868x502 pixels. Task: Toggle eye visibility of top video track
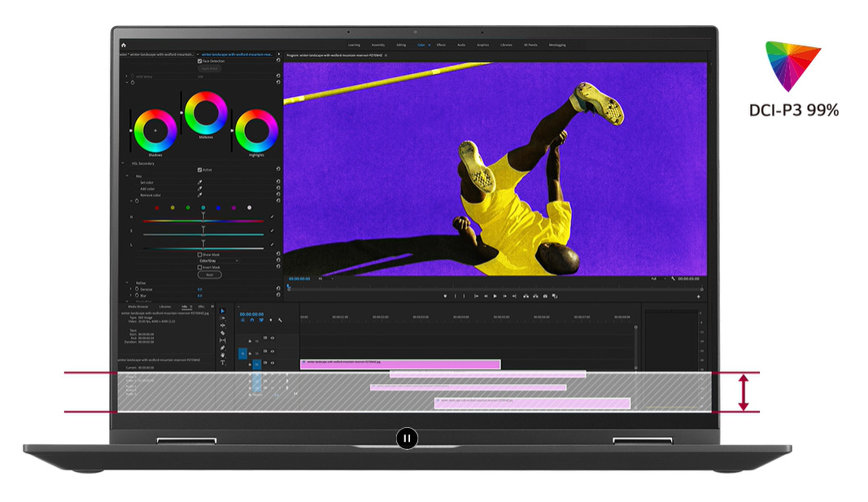[273, 338]
